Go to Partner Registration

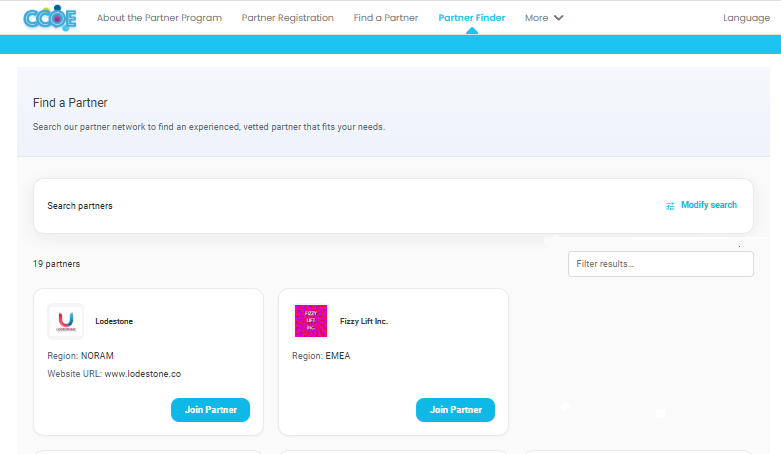click(287, 18)
